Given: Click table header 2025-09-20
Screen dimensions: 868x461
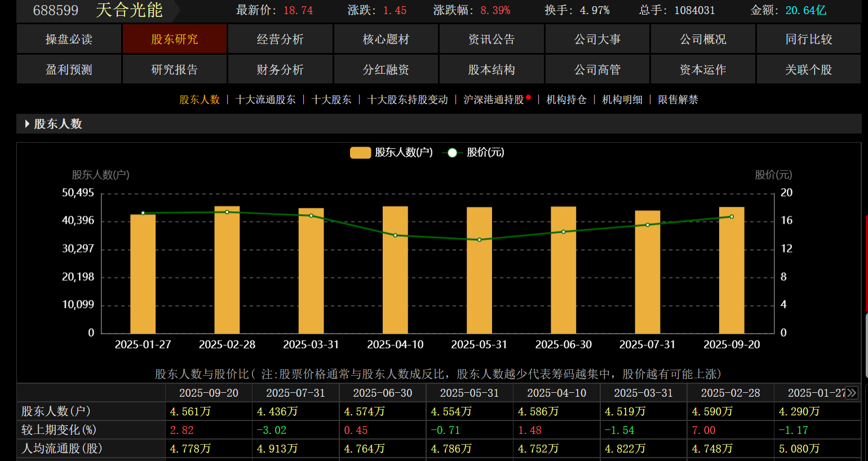Looking at the screenshot, I should (x=209, y=393).
